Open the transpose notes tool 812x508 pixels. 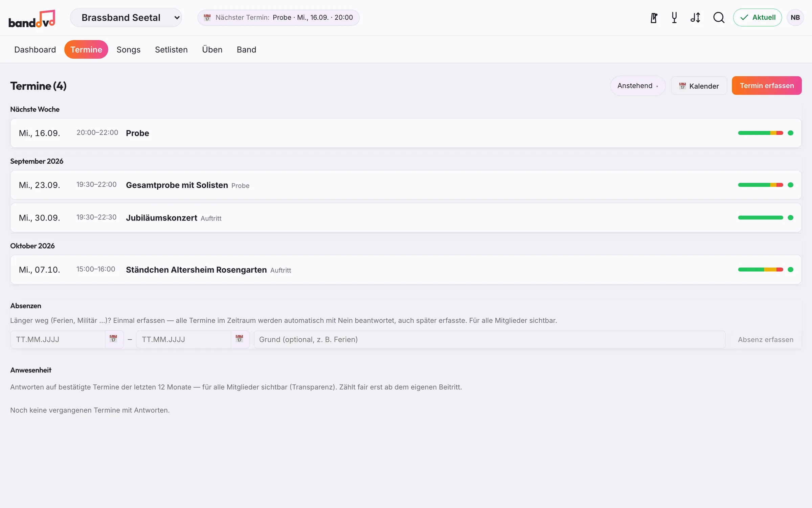coord(695,18)
